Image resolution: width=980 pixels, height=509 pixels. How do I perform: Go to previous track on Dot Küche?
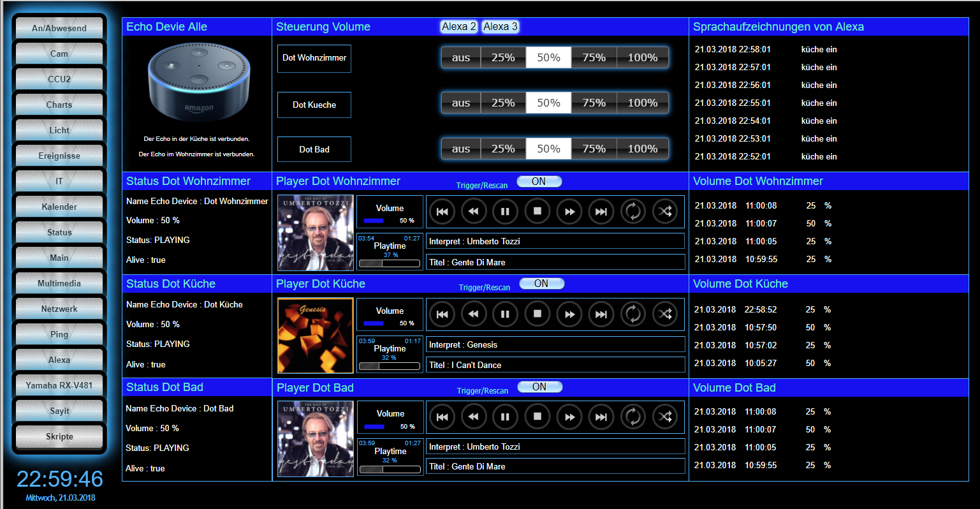coord(442,314)
